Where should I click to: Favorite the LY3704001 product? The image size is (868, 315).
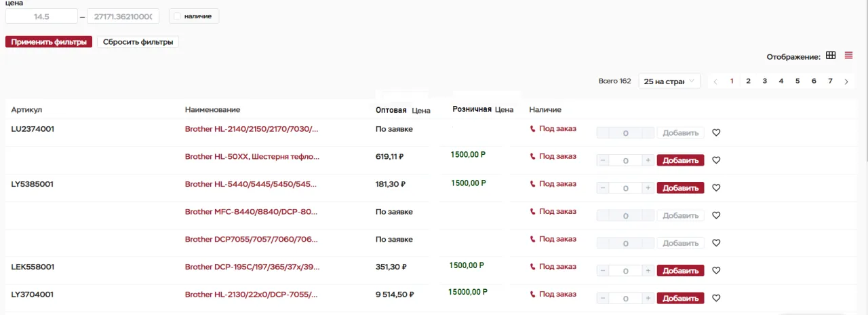(716, 298)
